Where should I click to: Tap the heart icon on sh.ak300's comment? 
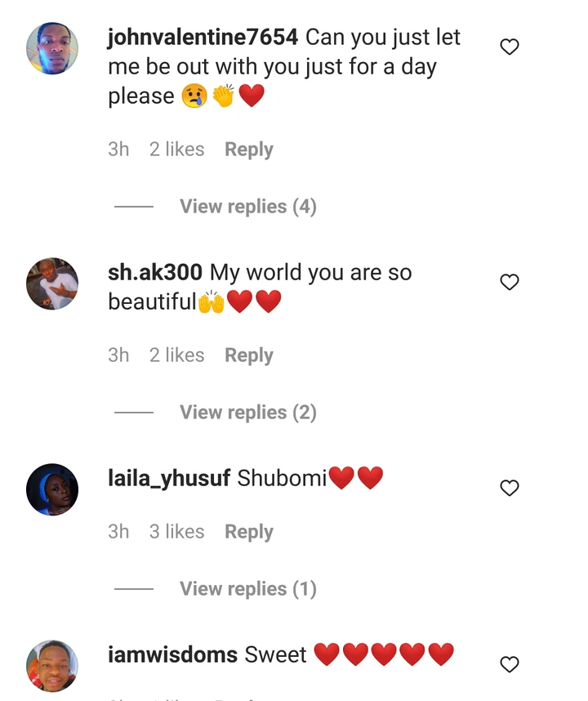(509, 282)
